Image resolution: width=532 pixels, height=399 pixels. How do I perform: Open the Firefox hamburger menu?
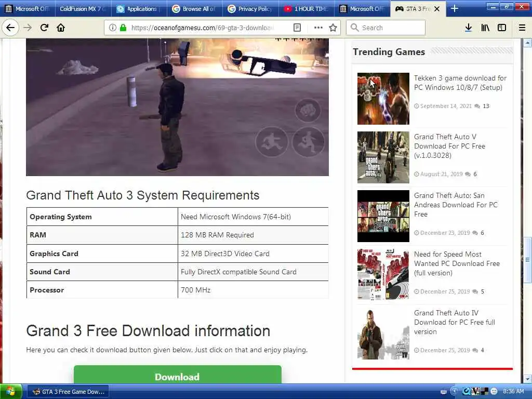[522, 28]
